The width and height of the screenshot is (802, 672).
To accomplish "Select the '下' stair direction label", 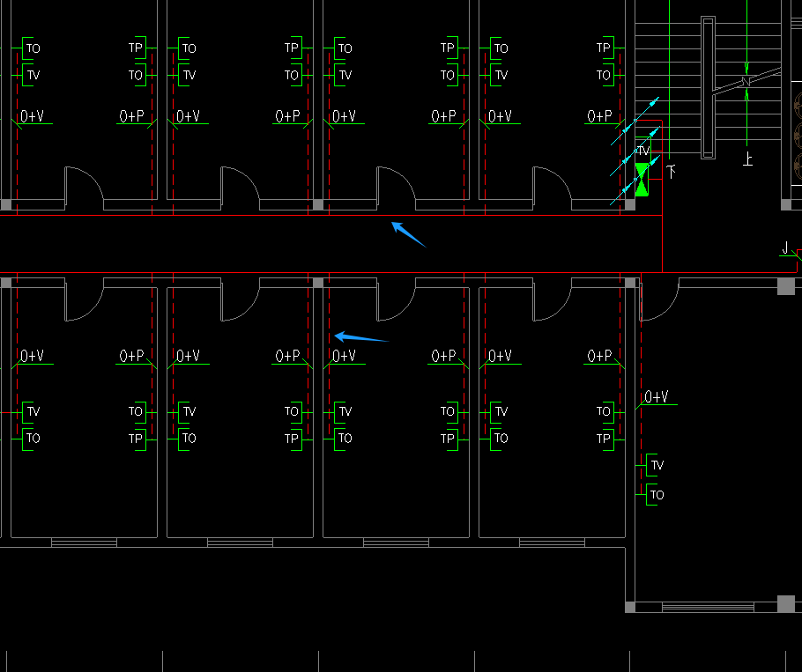I will 671,171.
